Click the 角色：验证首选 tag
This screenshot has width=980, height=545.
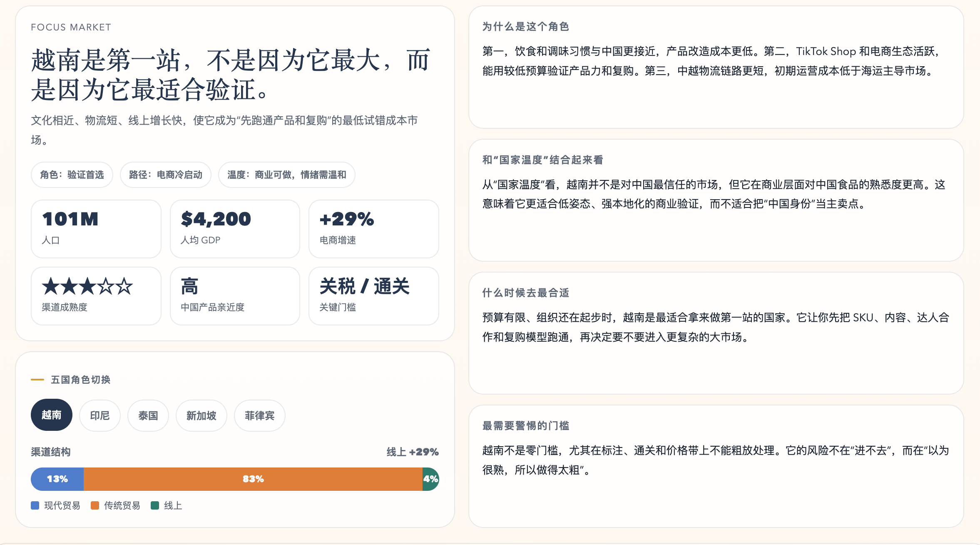pyautogui.click(x=72, y=175)
